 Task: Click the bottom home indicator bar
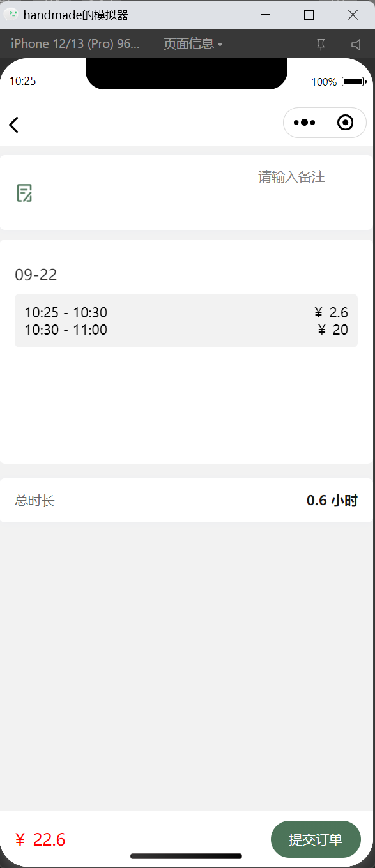(x=186, y=856)
